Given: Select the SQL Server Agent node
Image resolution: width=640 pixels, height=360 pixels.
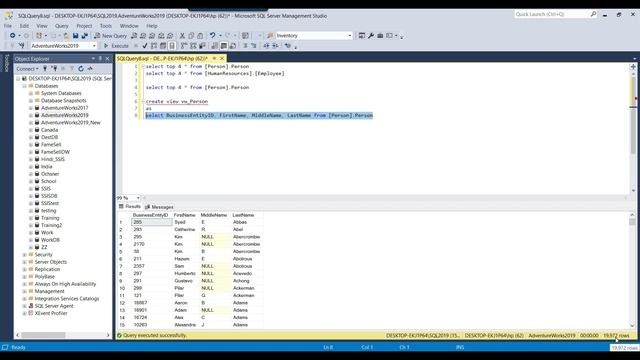Looking at the screenshot, I should point(54,306).
